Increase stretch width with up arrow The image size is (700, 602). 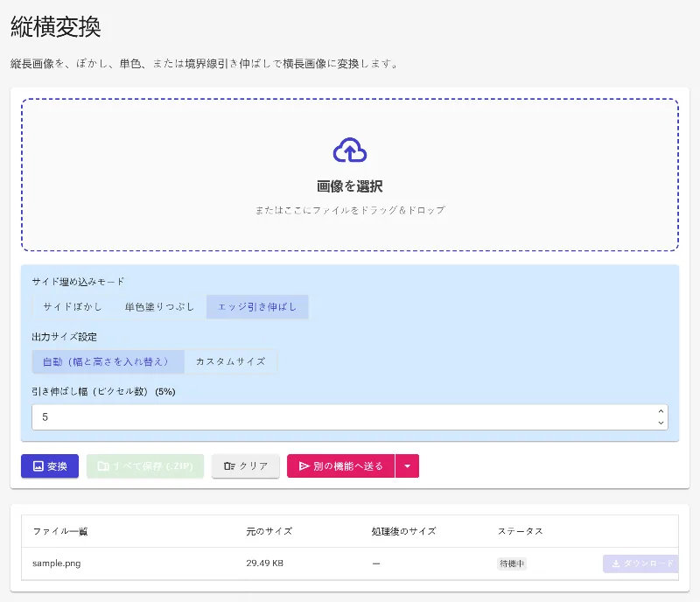(661, 411)
